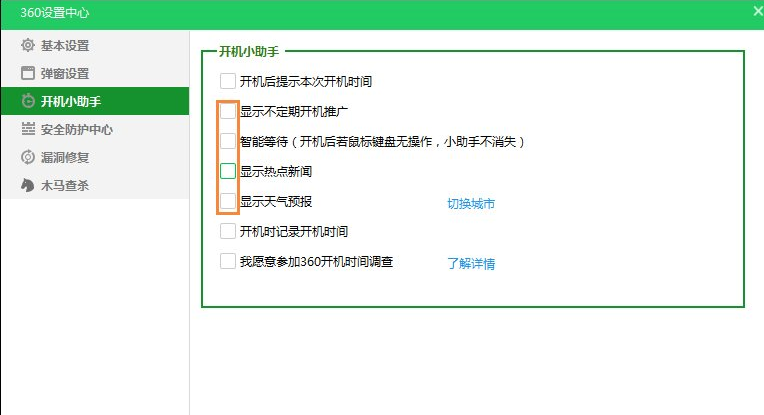Open the 了解详情 link

(x=471, y=264)
